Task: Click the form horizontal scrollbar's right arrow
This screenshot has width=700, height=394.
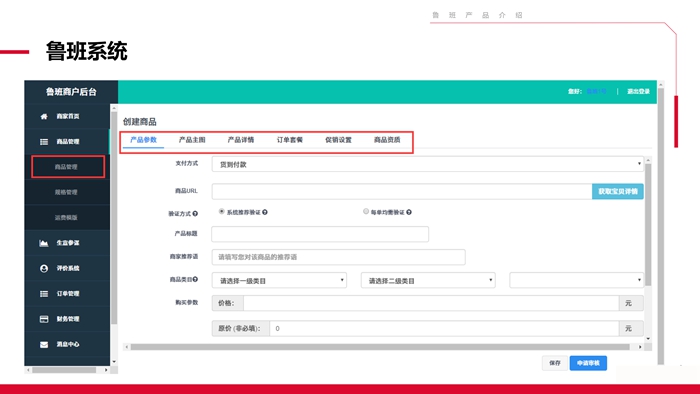Action: coord(640,347)
